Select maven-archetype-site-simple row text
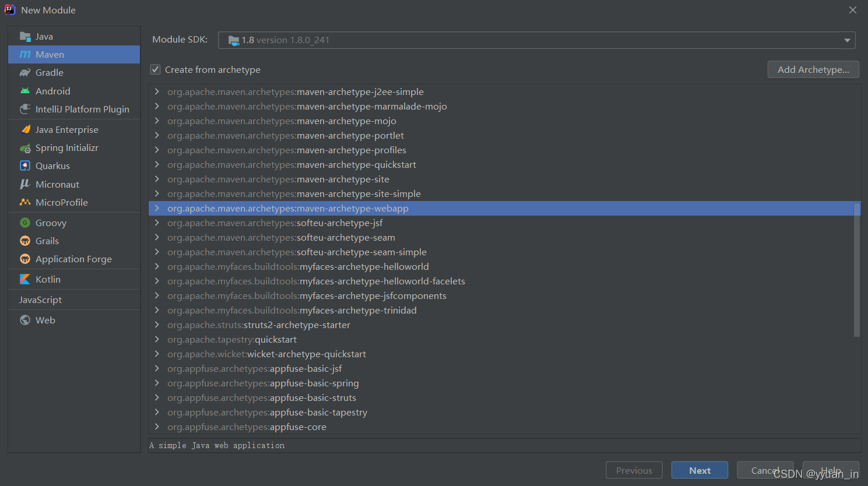The height and width of the screenshot is (486, 868). 294,194
